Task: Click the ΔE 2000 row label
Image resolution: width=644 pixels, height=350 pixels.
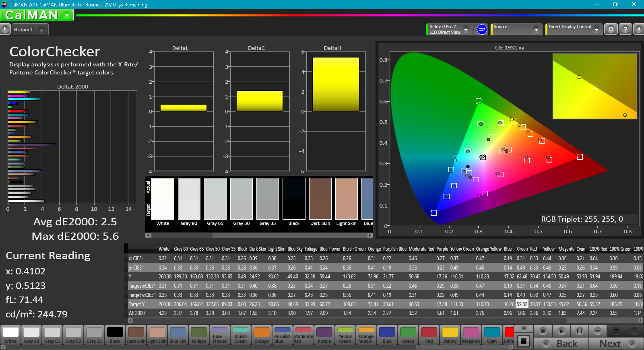Action: tap(137, 313)
